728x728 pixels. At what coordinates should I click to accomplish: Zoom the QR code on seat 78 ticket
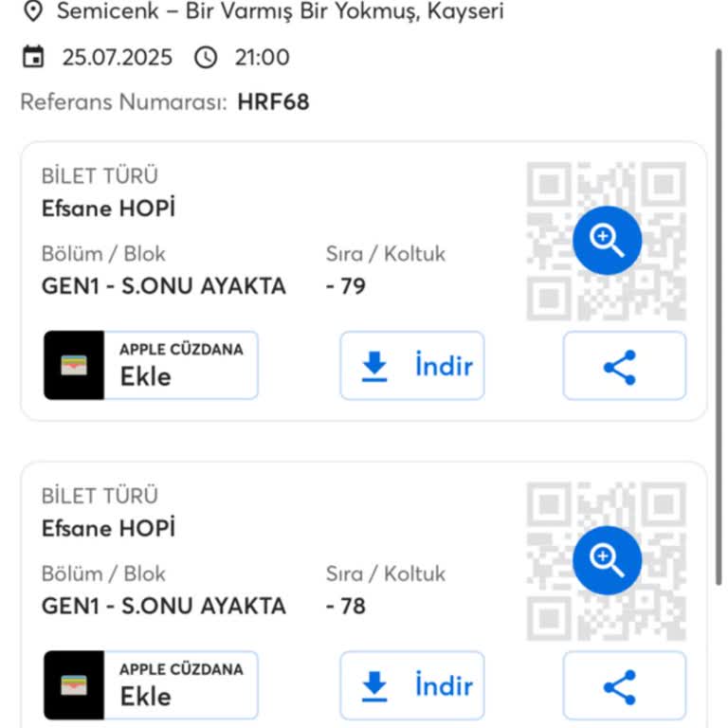607,560
